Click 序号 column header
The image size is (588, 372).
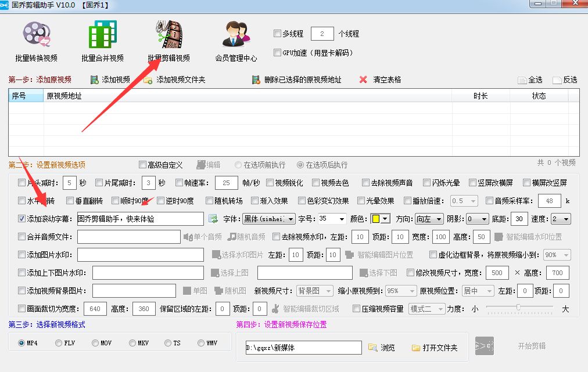pos(26,96)
